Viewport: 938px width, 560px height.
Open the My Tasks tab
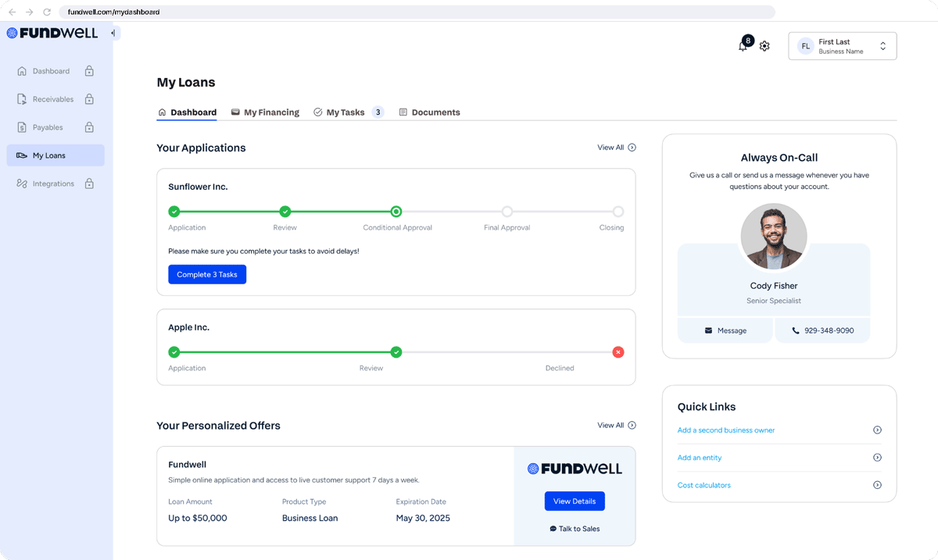point(345,112)
